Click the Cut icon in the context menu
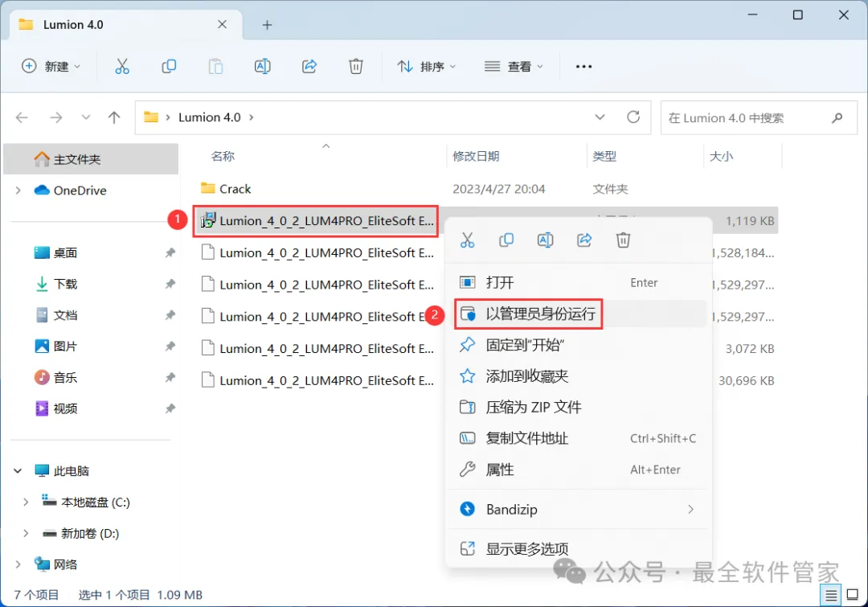Screen dimensions: 868x607 [467, 240]
